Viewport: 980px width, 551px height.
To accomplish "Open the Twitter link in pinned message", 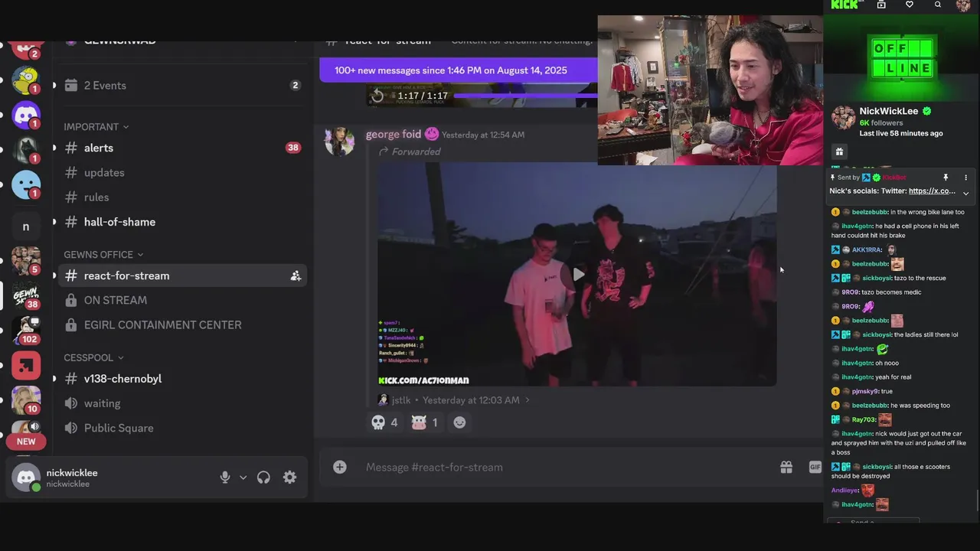I will [x=932, y=191].
